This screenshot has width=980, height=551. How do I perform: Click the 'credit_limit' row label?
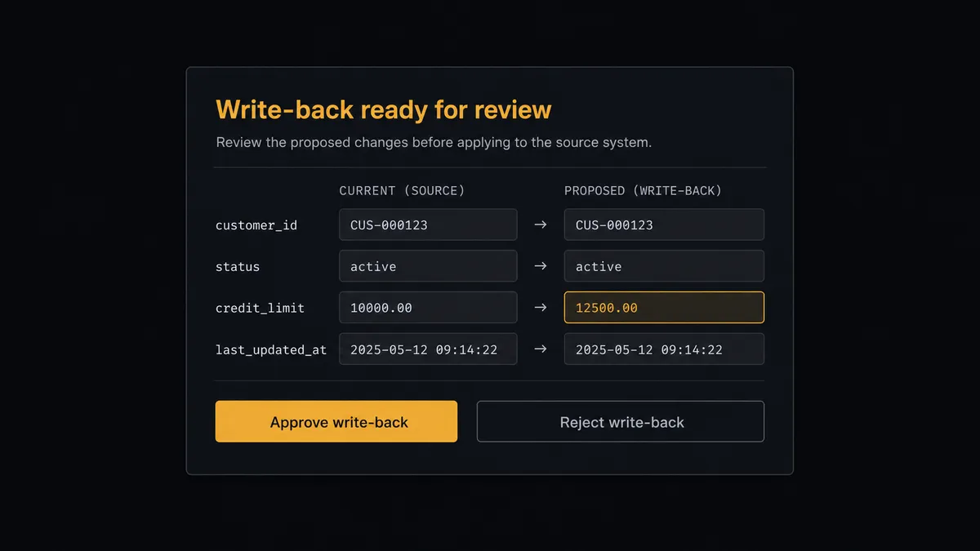click(260, 309)
